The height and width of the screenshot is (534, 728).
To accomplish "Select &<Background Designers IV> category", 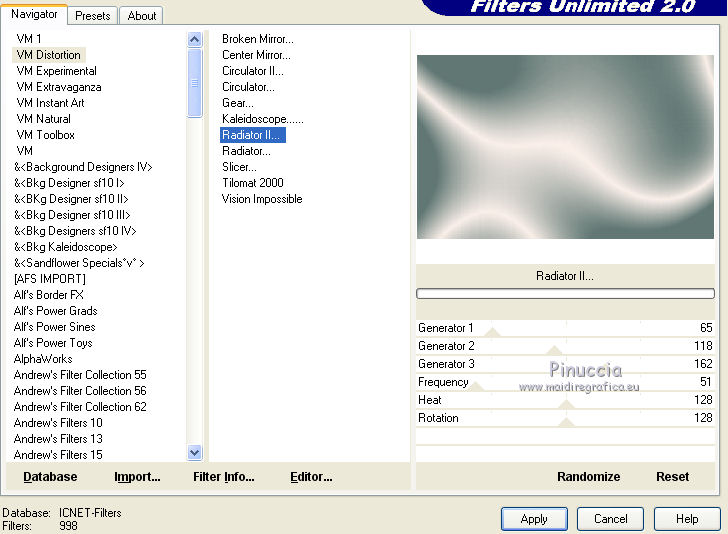I will point(83,167).
